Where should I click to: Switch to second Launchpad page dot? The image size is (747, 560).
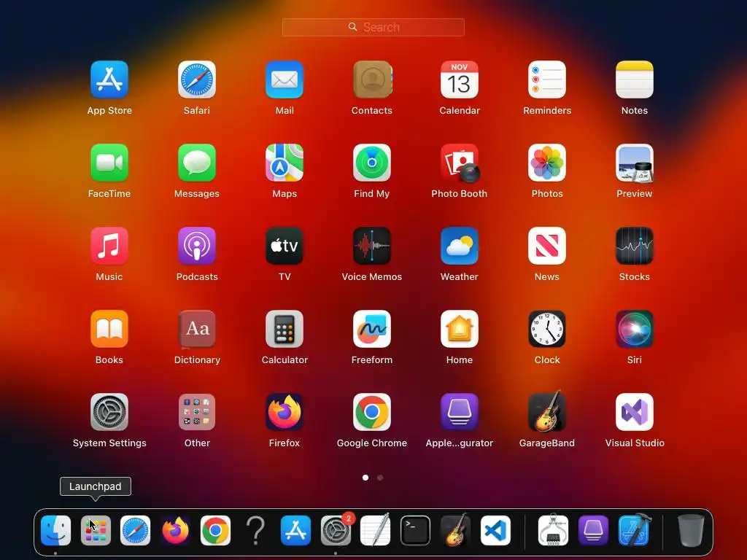379,478
